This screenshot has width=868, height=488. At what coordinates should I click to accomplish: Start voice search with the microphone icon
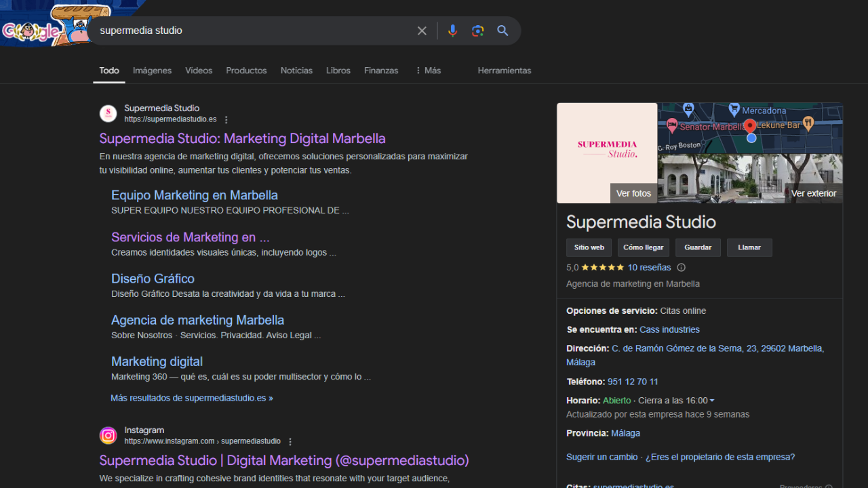tap(452, 30)
